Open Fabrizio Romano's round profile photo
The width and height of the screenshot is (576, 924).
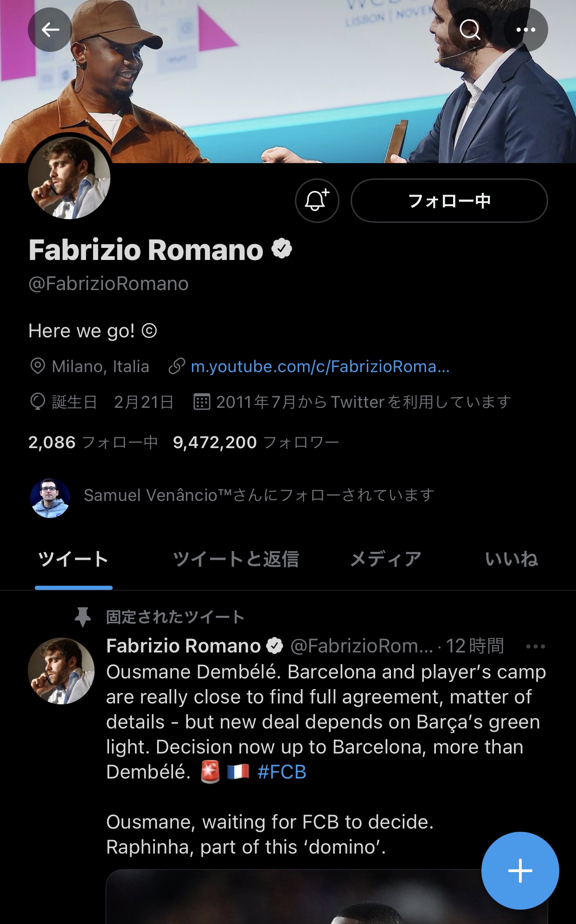(69, 178)
